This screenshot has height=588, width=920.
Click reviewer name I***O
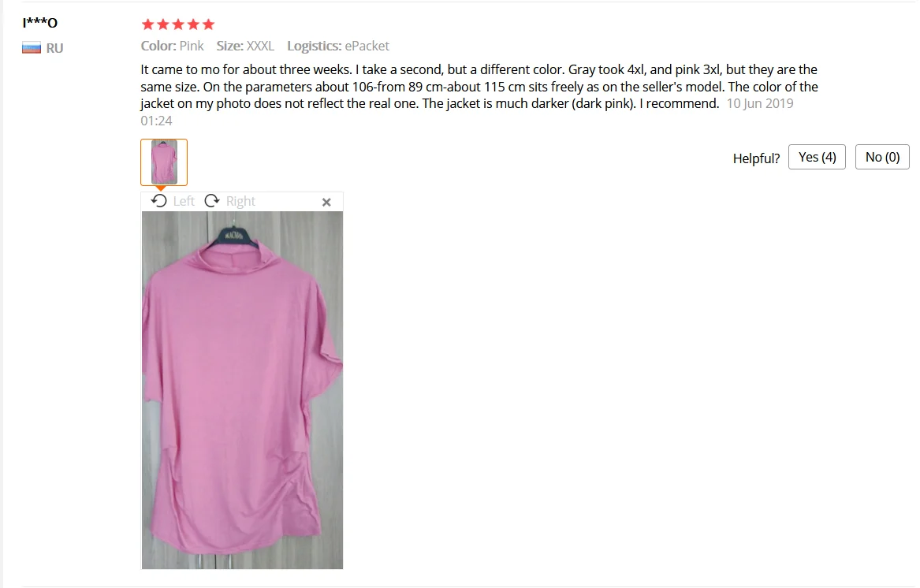[x=40, y=23]
